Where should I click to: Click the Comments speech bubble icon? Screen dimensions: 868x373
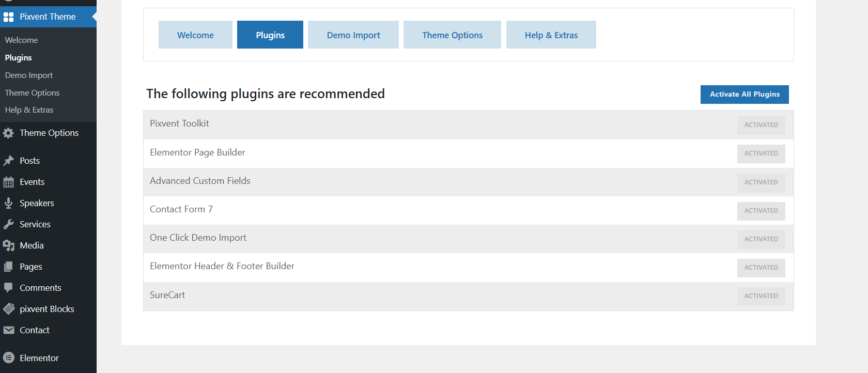click(x=9, y=288)
